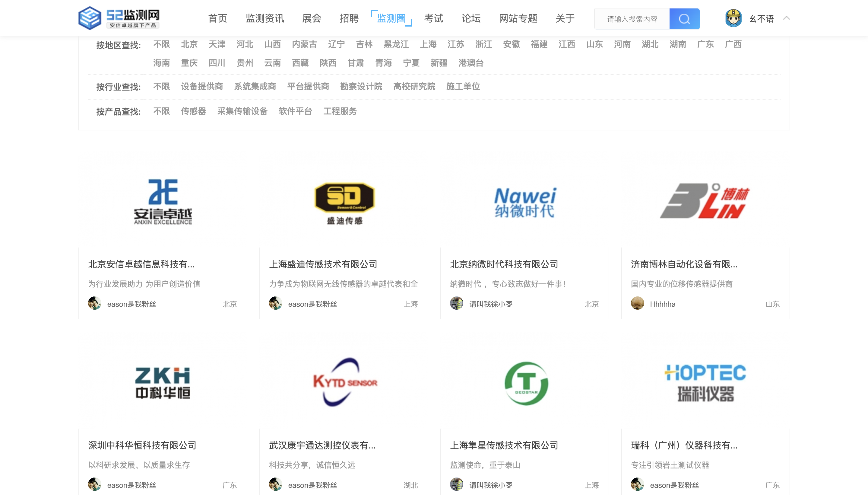
Task: Click eason是我粉丝 avatar on 安信卓越 card
Action: pos(94,303)
